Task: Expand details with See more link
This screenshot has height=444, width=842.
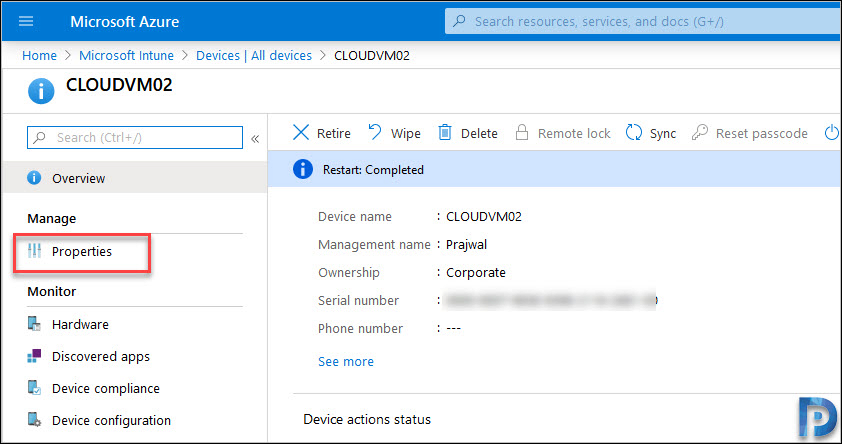Action: pyautogui.click(x=346, y=361)
